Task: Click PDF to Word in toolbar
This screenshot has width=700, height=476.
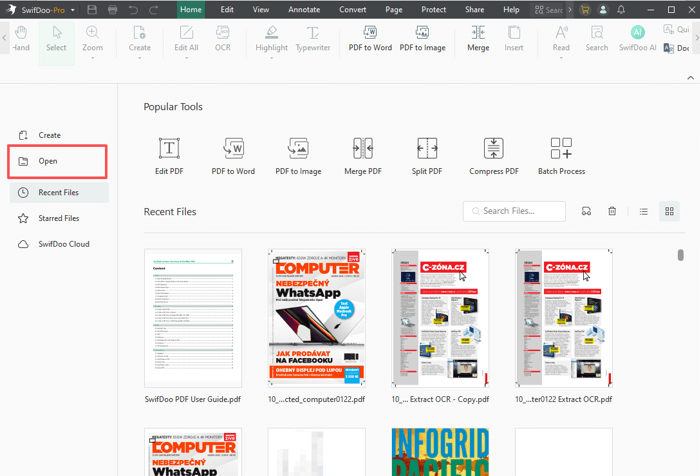Action: point(370,39)
